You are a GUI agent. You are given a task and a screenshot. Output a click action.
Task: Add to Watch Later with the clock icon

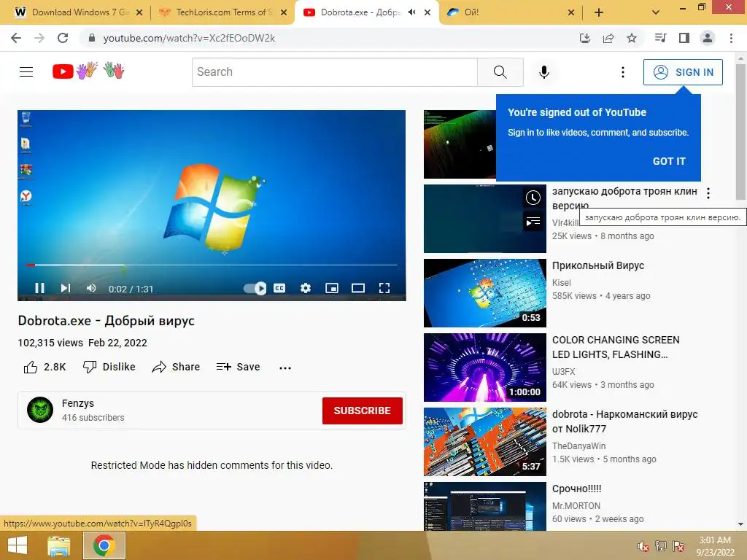pyautogui.click(x=533, y=197)
